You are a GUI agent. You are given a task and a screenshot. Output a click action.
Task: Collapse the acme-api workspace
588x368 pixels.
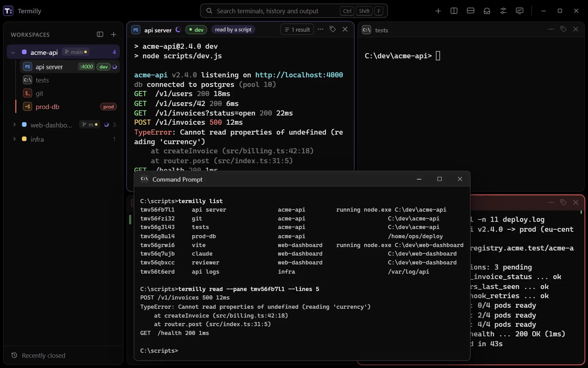click(13, 52)
